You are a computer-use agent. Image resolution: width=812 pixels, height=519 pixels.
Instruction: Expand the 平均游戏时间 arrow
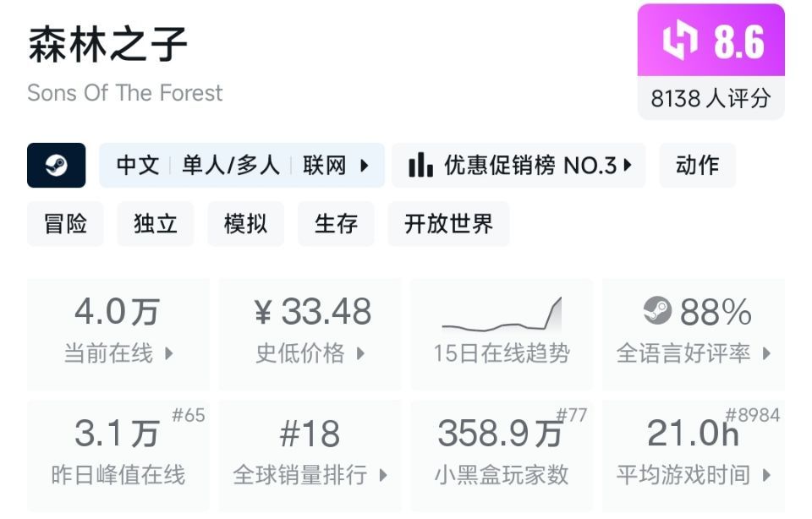pyautogui.click(x=766, y=475)
